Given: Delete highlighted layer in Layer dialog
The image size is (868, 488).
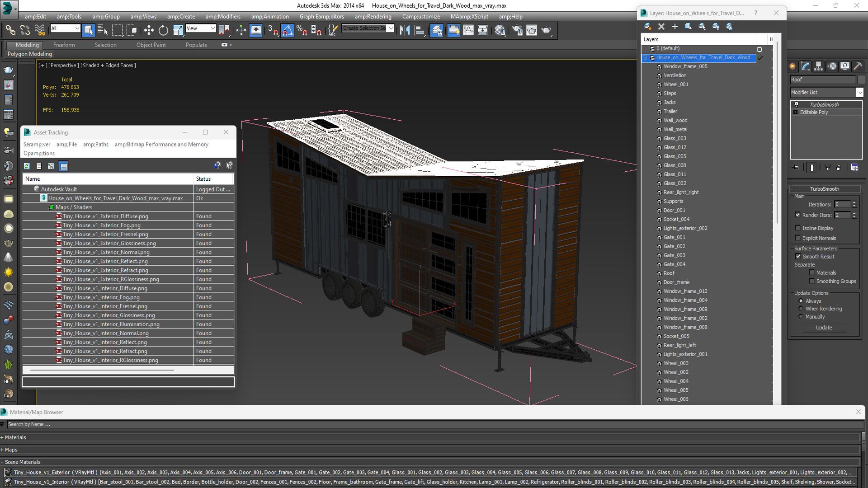Looking at the screenshot, I should [x=661, y=26].
